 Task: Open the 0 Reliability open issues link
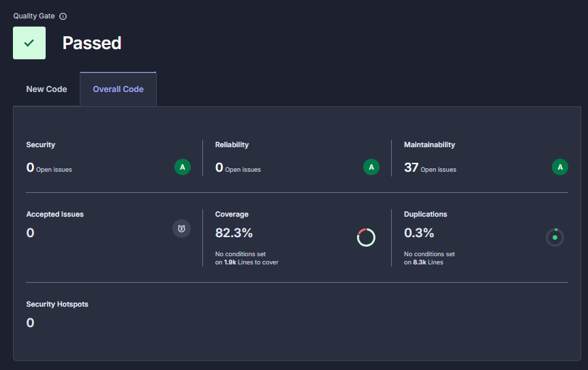219,168
